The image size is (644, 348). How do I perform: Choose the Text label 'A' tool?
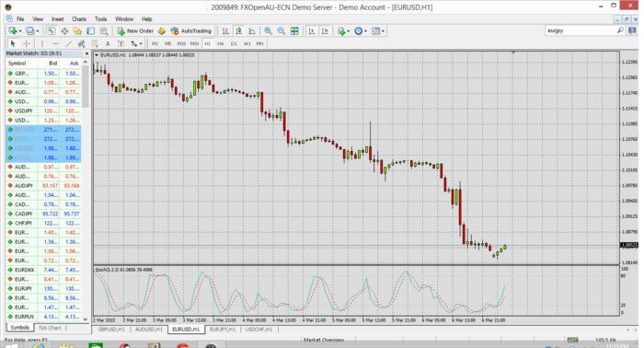pos(108,43)
